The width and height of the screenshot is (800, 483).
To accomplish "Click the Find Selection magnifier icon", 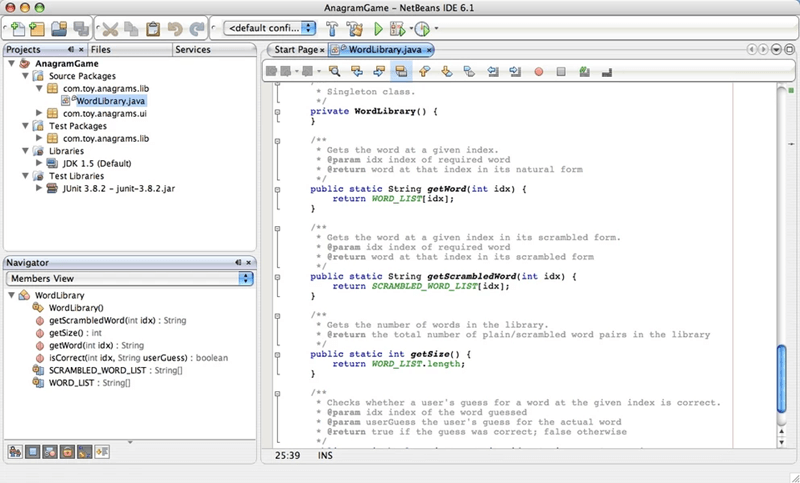I will click(334, 71).
